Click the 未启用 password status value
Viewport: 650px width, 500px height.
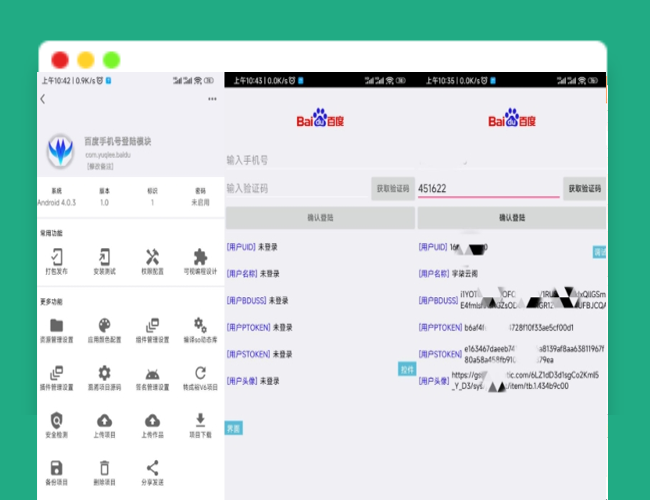200,203
